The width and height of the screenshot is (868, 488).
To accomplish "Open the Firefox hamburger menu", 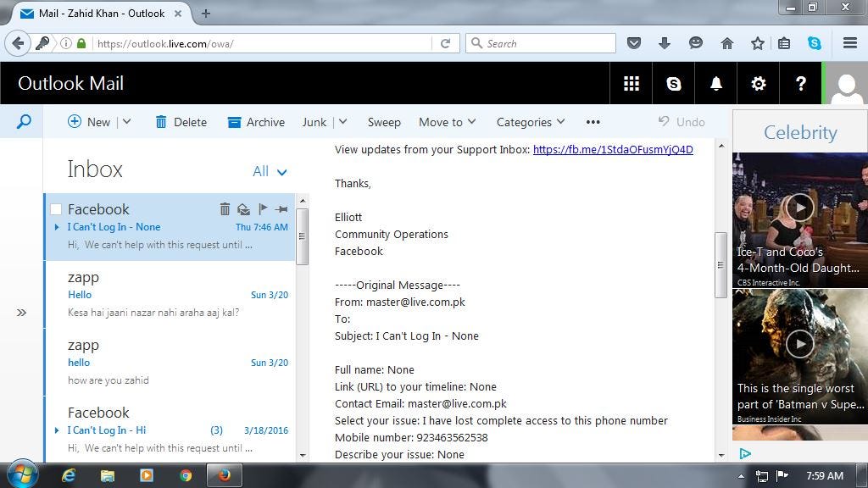I will pyautogui.click(x=850, y=42).
